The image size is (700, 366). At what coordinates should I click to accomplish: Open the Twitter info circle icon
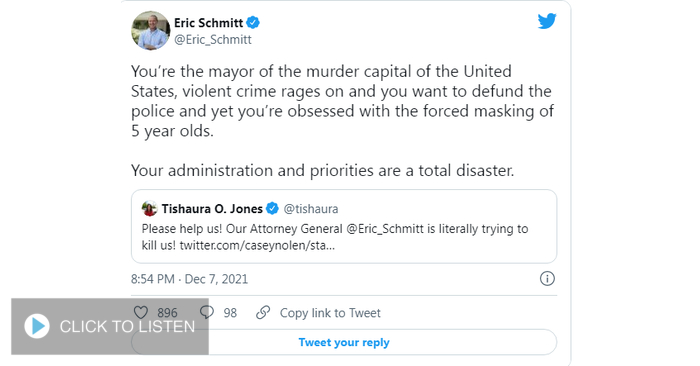[547, 279]
